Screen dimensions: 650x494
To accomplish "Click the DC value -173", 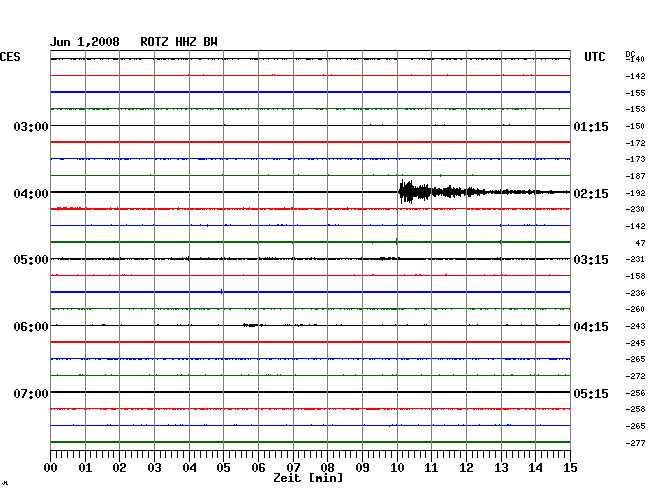I will coord(635,159).
